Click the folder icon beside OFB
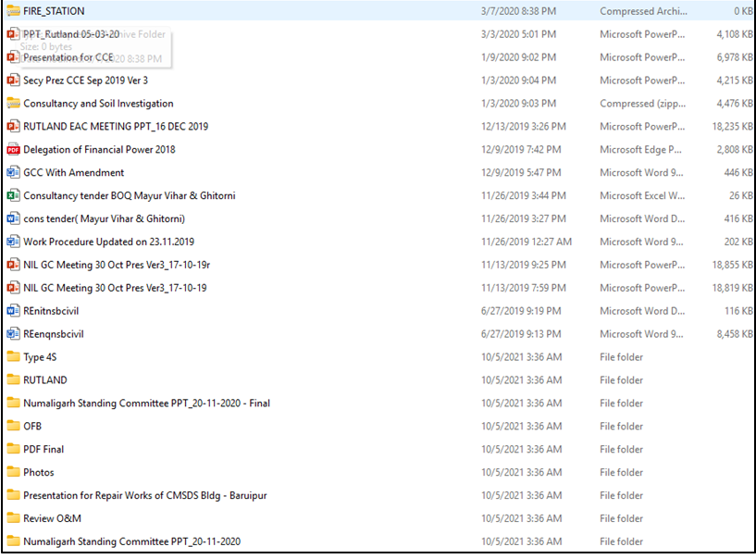 click(13, 427)
